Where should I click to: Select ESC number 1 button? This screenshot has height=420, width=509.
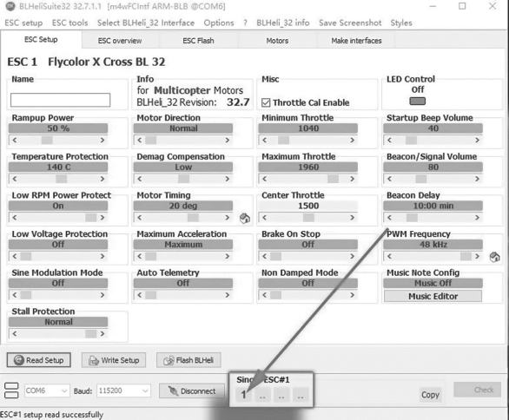[243, 395]
